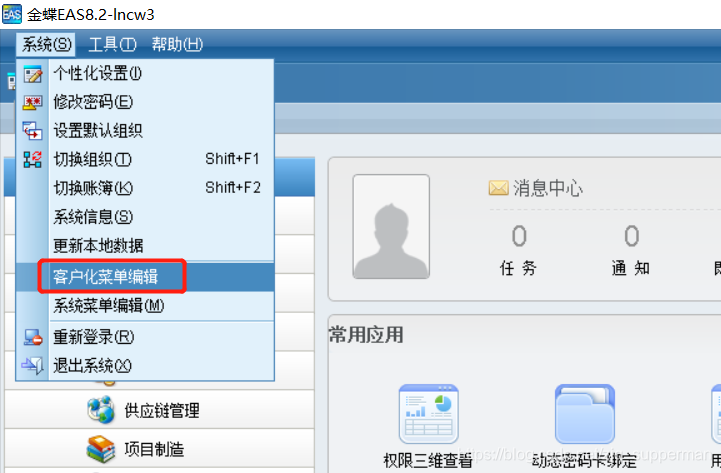Click the 退出系统 exit icon
This screenshot has height=473, width=721.
coord(33,366)
